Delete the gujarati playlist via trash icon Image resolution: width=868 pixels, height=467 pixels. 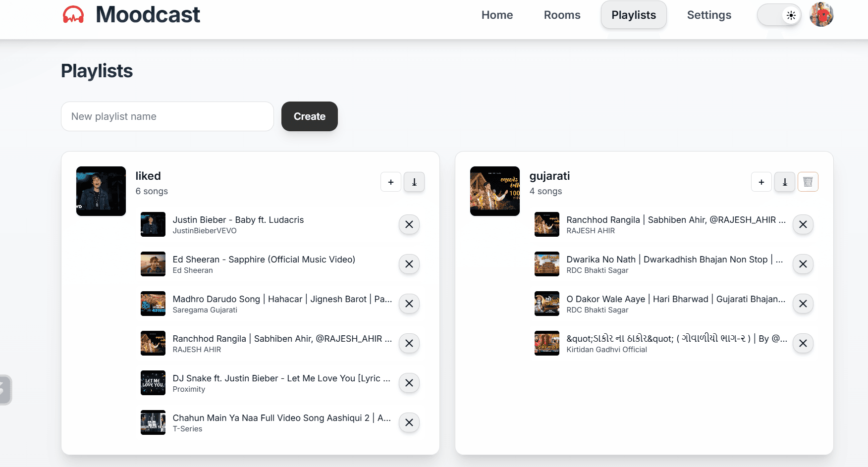point(808,182)
